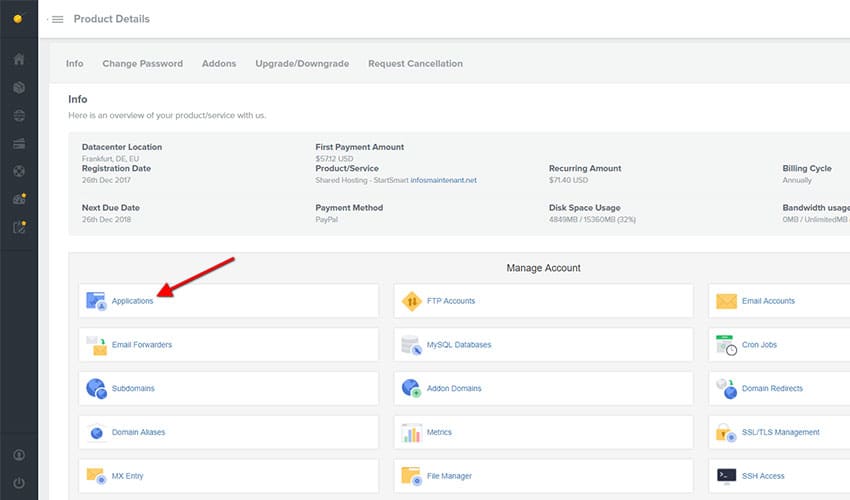Open the cube services icon in sidebar
Image resolution: width=850 pixels, height=500 pixels.
[19, 87]
